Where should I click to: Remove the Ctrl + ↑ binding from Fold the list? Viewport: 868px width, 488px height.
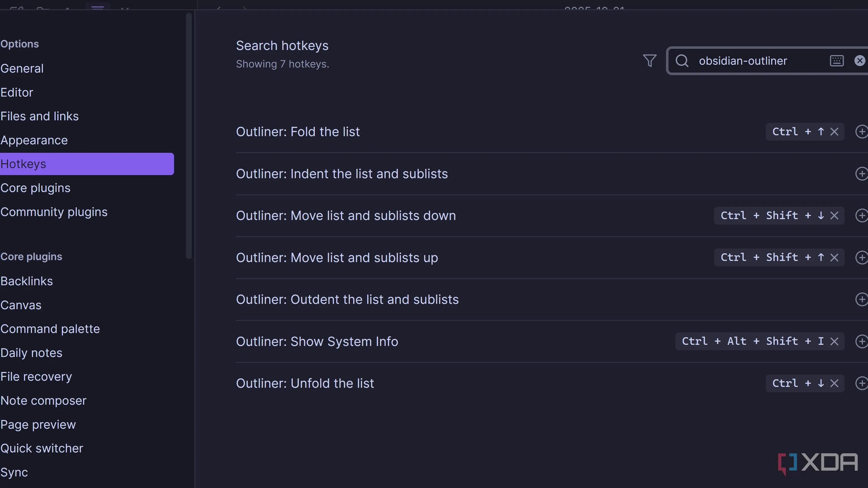click(x=835, y=132)
